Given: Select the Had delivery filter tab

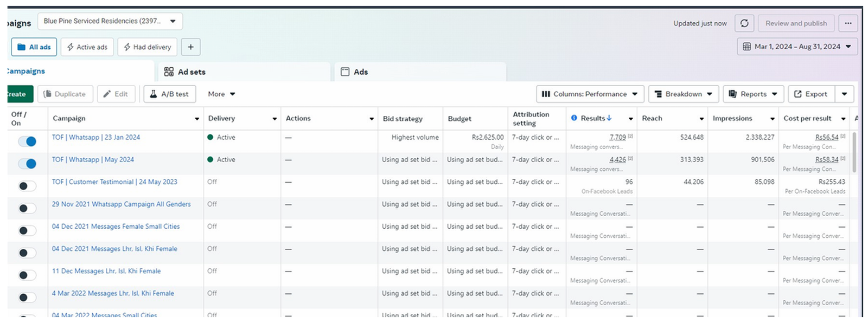Looking at the screenshot, I should click(x=147, y=47).
